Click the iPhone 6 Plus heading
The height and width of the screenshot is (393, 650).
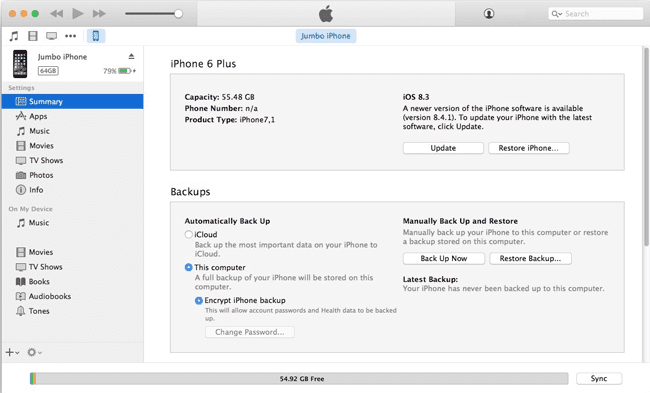(x=203, y=64)
